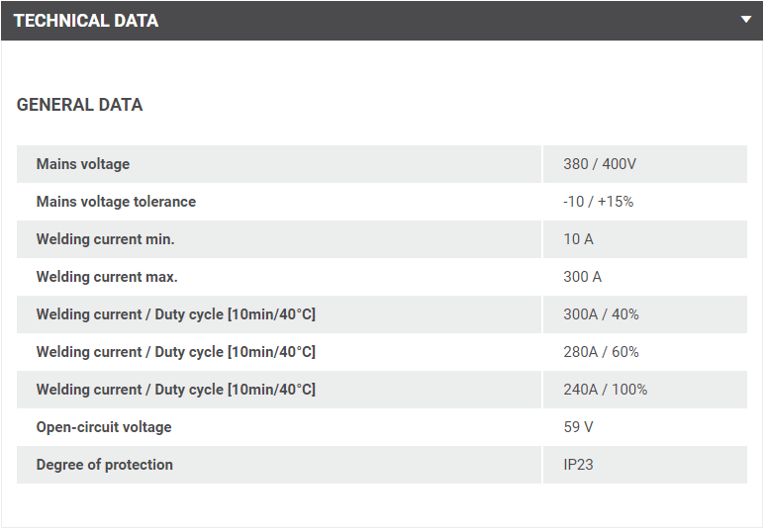
Task: Select the Mains voltage label
Action: coord(83,164)
